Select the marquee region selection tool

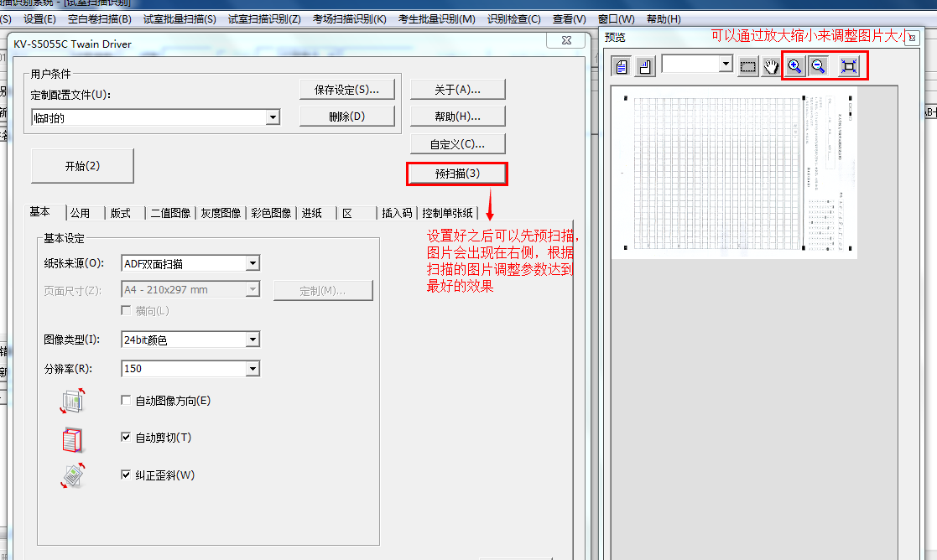pyautogui.click(x=747, y=65)
